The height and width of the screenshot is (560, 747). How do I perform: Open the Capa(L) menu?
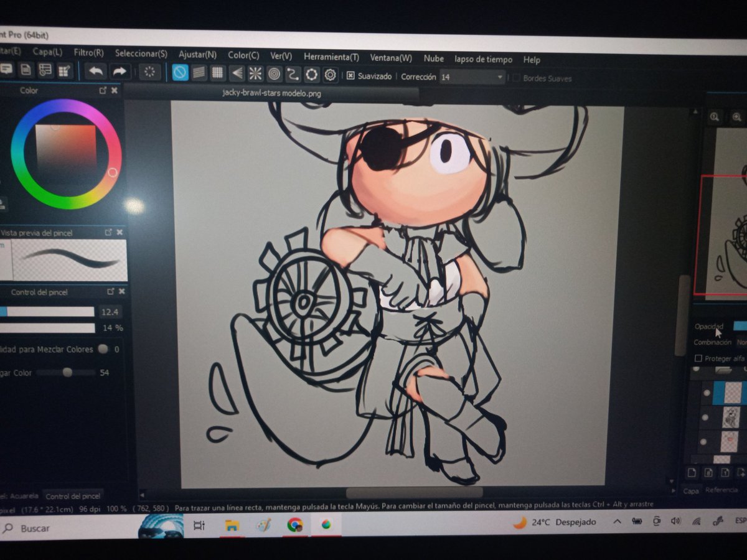pos(47,53)
